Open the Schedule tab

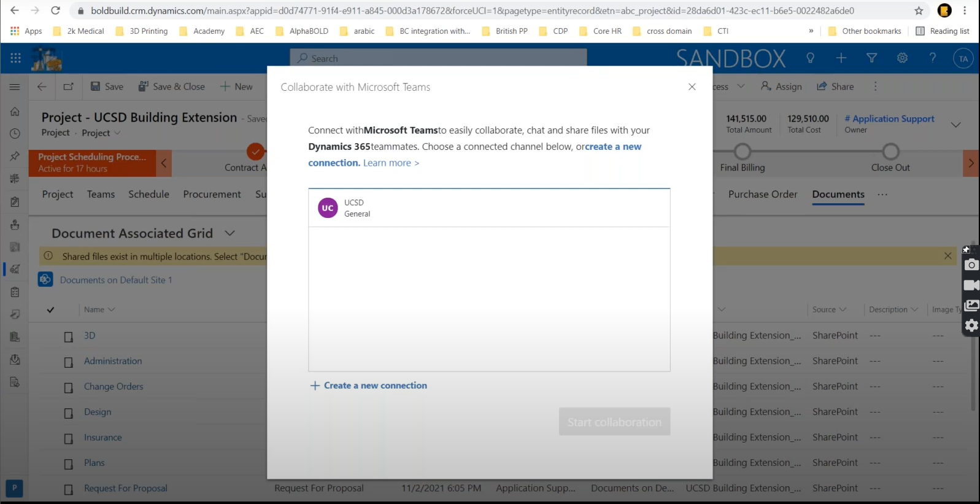[x=149, y=194]
